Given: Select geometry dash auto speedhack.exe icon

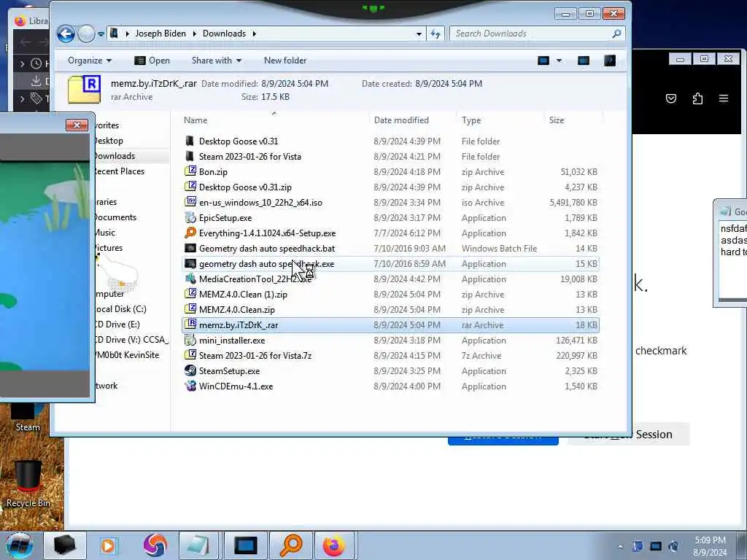Looking at the screenshot, I should point(190,263).
